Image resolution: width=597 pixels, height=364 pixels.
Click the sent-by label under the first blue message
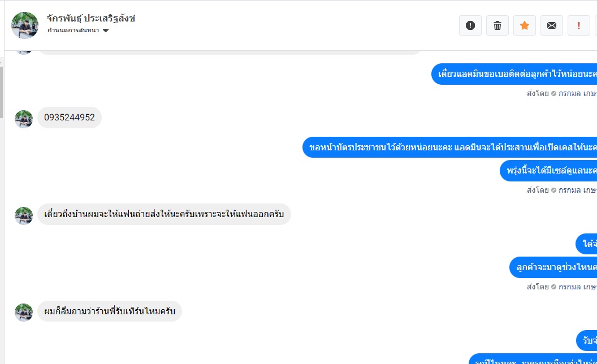point(561,93)
